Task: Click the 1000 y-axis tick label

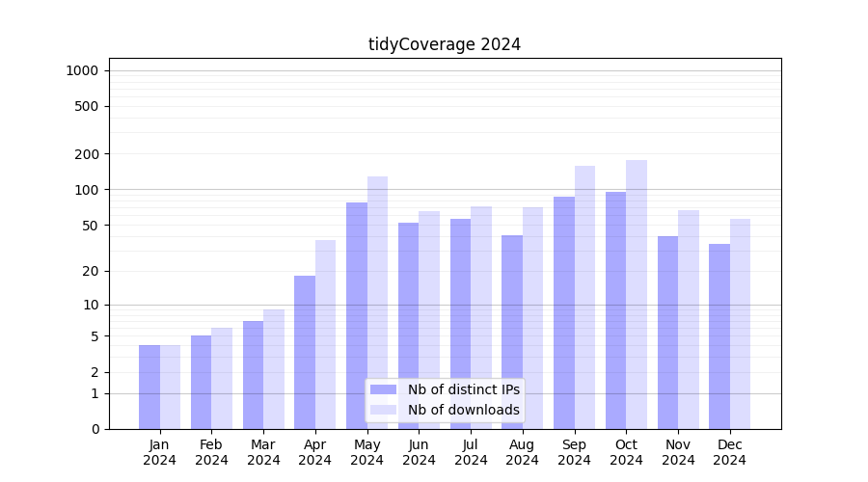Action: [x=82, y=70]
